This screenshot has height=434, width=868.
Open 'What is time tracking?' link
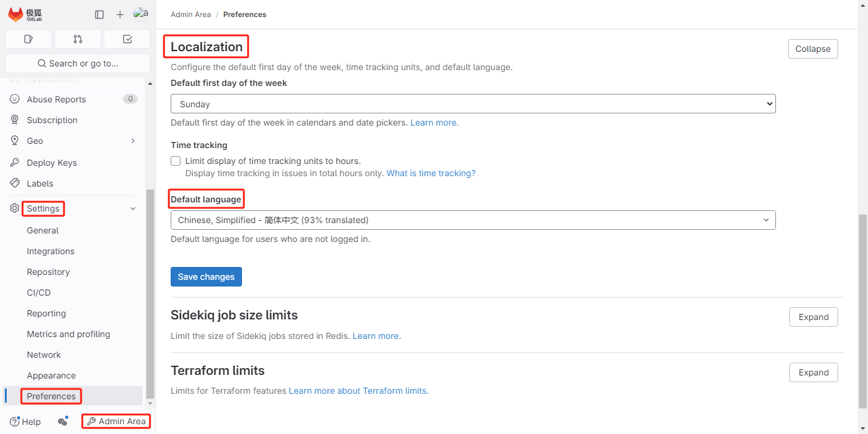431,173
